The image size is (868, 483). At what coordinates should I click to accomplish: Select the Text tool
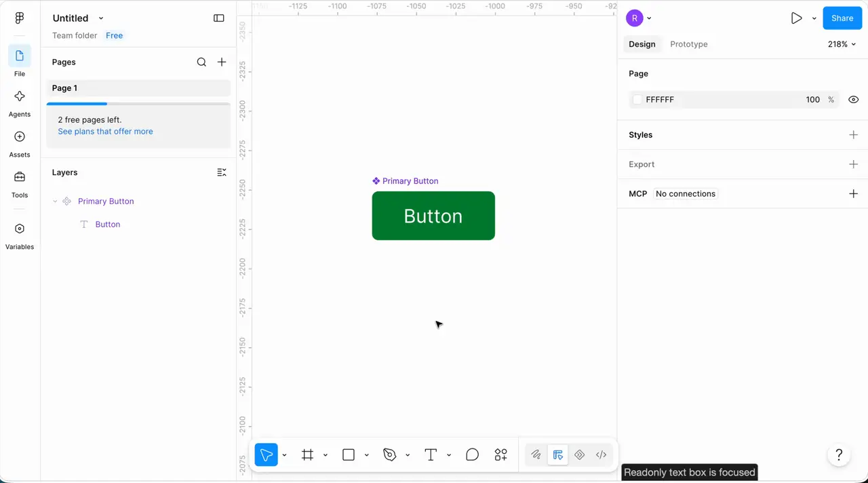point(431,455)
